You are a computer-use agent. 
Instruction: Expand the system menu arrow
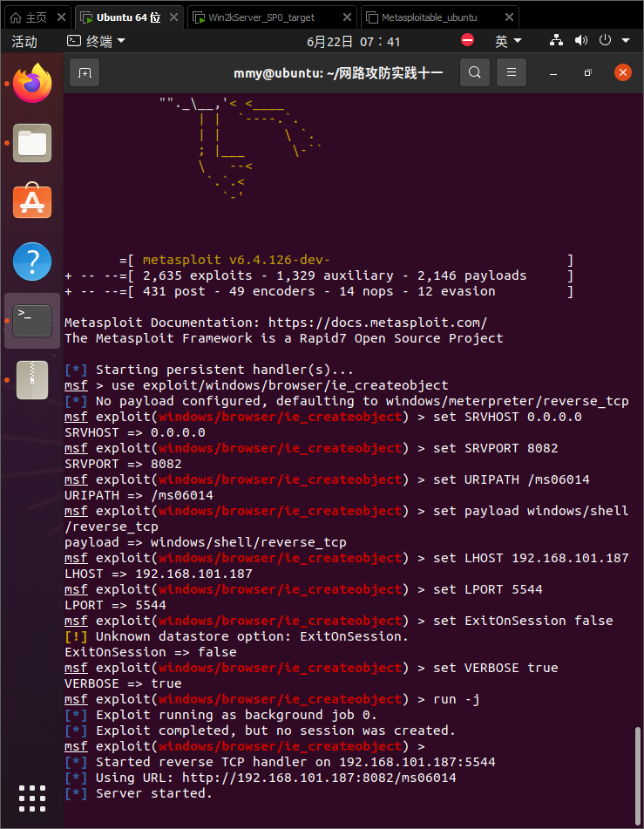626,41
